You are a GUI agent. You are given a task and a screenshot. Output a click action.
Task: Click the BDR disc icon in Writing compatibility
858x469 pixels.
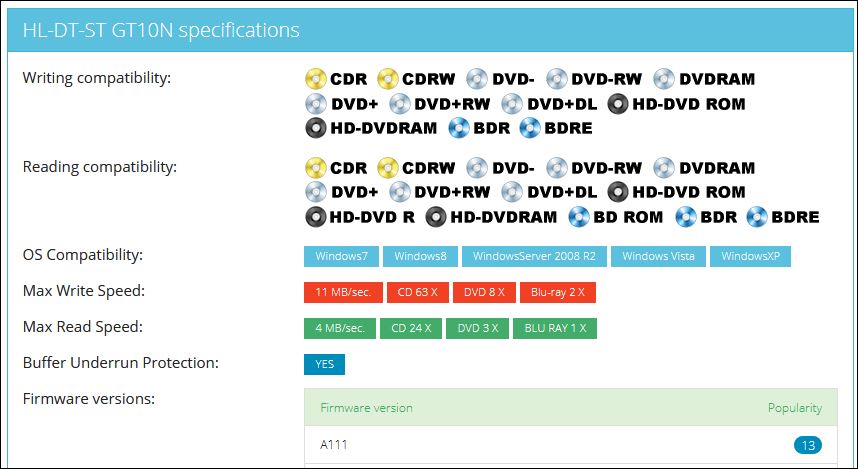(459, 128)
